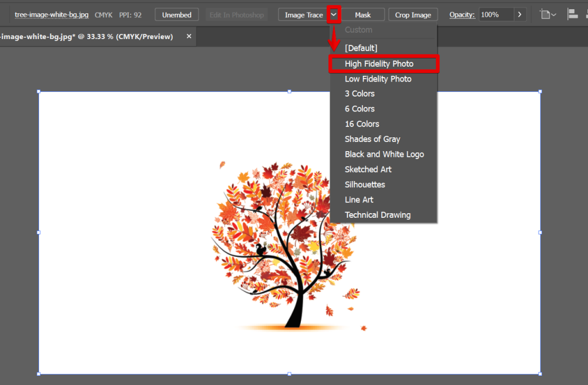Select the Silhouettes trace preset
The width and height of the screenshot is (588, 385).
(x=365, y=184)
